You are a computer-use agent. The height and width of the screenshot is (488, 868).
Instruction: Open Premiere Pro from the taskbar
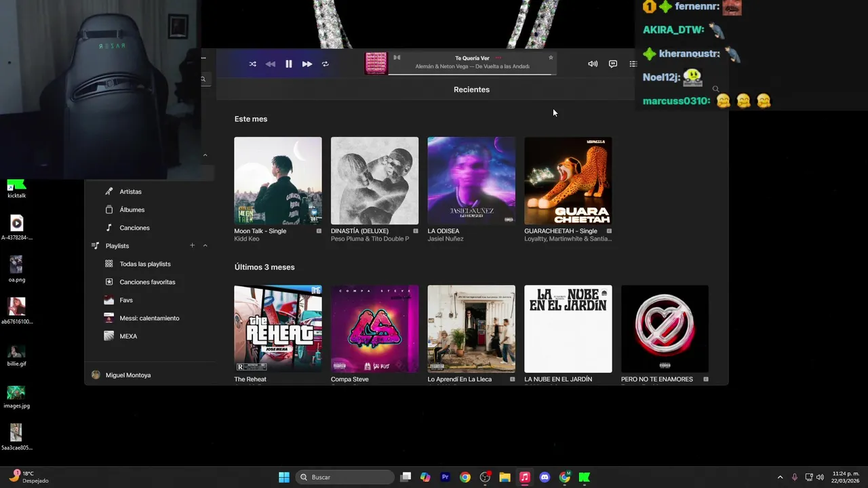pyautogui.click(x=446, y=477)
